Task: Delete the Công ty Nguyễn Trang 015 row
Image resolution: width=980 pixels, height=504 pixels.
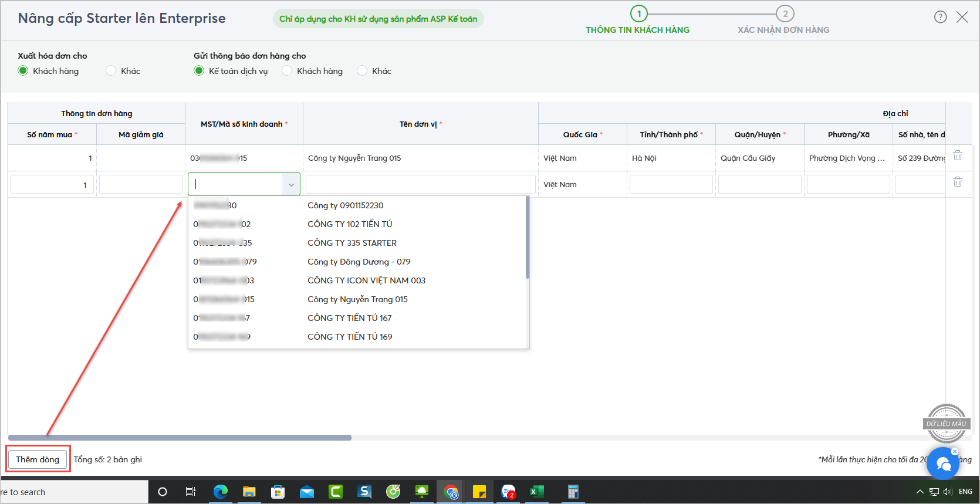Action: click(x=958, y=155)
